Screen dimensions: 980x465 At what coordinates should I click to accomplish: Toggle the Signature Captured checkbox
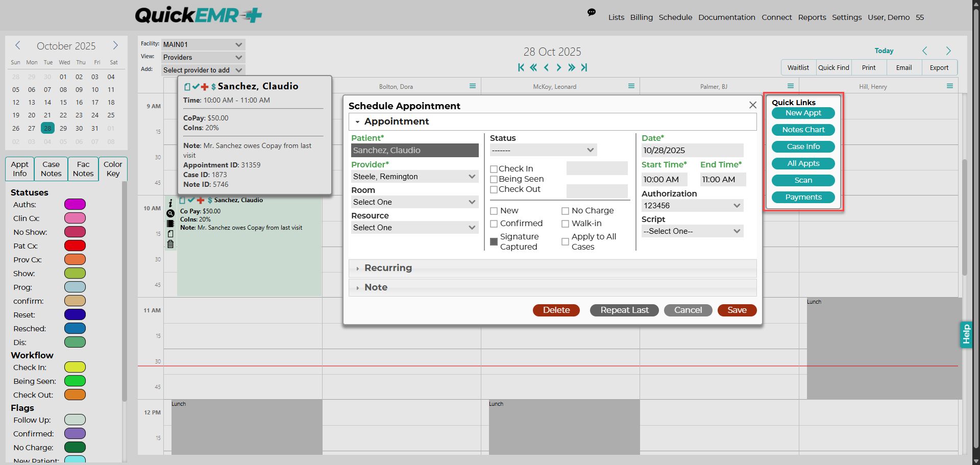click(494, 241)
